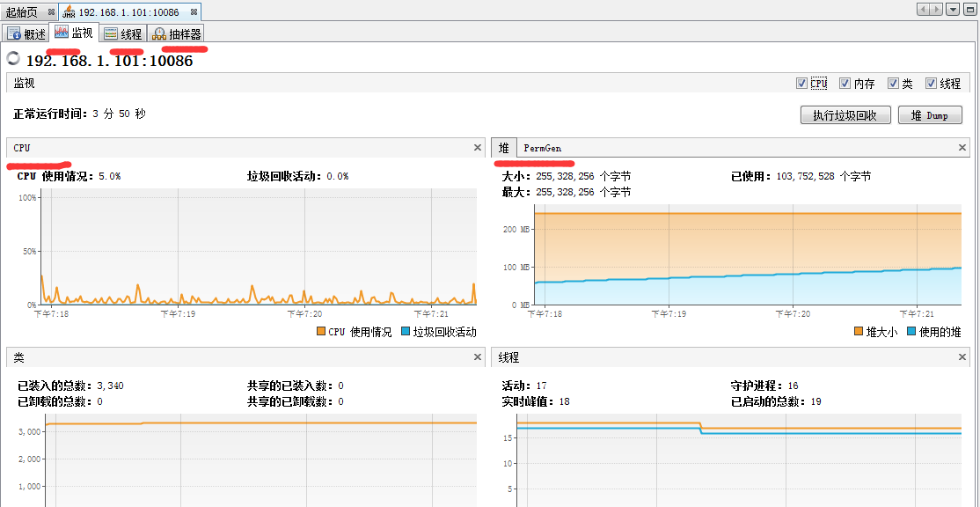This screenshot has height=507, width=980.
Task: Close the CPU chart panel
Action: [x=478, y=148]
